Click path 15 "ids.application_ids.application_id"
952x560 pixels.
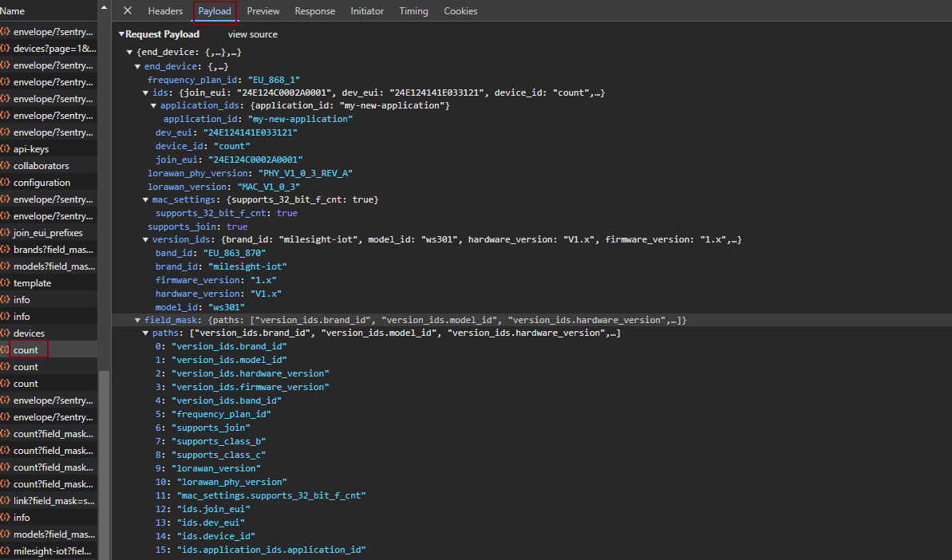click(x=260, y=550)
